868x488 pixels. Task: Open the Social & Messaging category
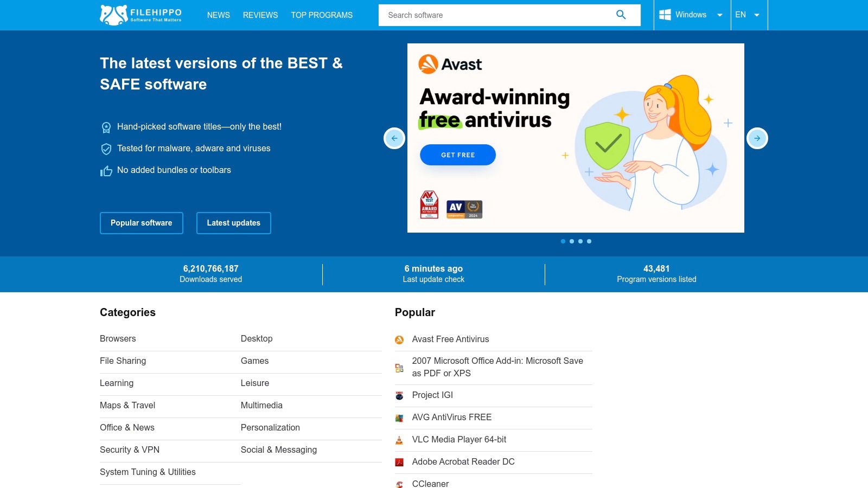(x=279, y=450)
